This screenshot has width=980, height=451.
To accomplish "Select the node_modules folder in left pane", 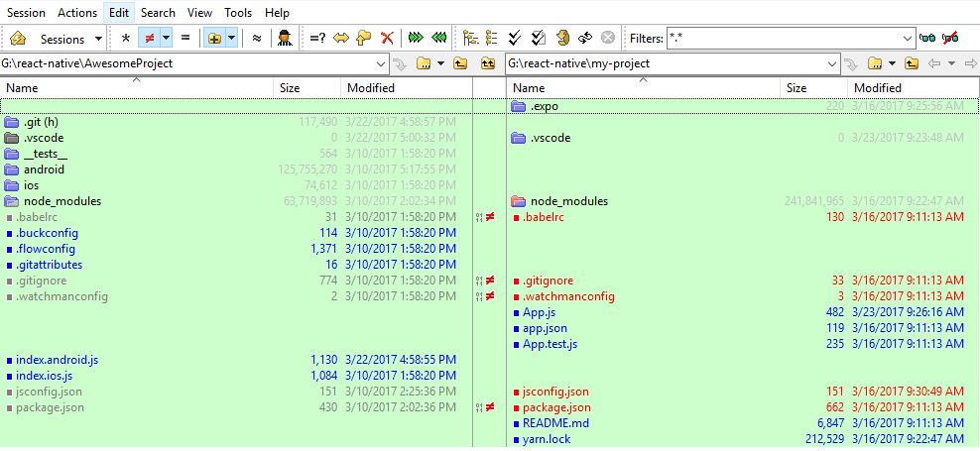I will click(x=62, y=201).
